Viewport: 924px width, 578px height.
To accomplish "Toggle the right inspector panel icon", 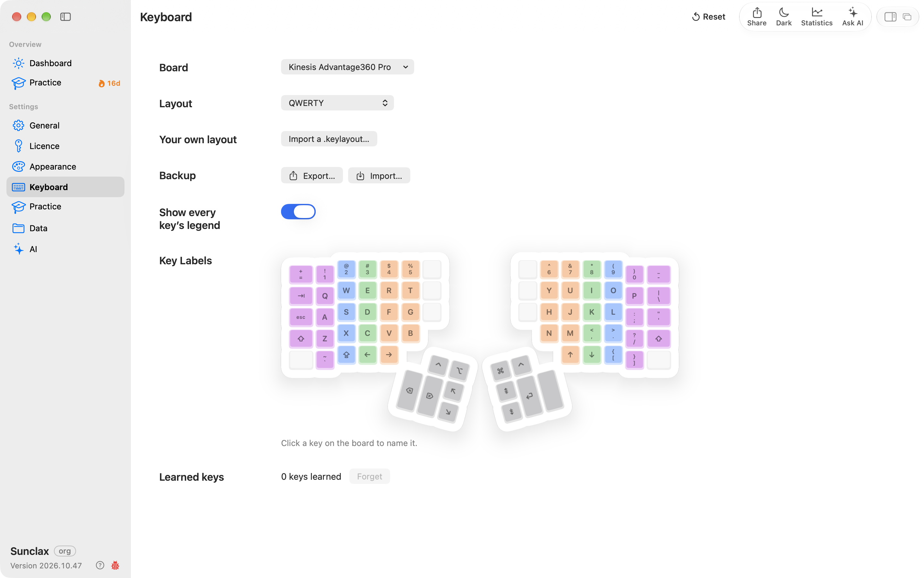I will tap(890, 17).
